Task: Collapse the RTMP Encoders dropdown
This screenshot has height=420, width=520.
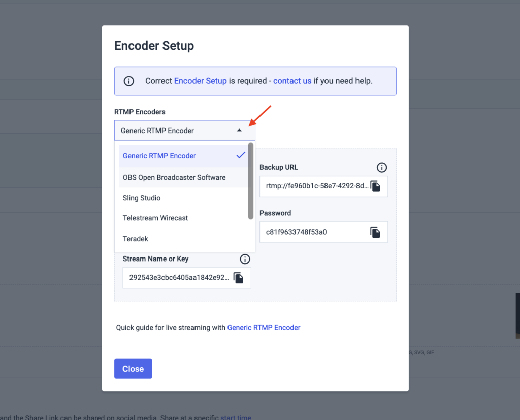Action: pyautogui.click(x=239, y=130)
